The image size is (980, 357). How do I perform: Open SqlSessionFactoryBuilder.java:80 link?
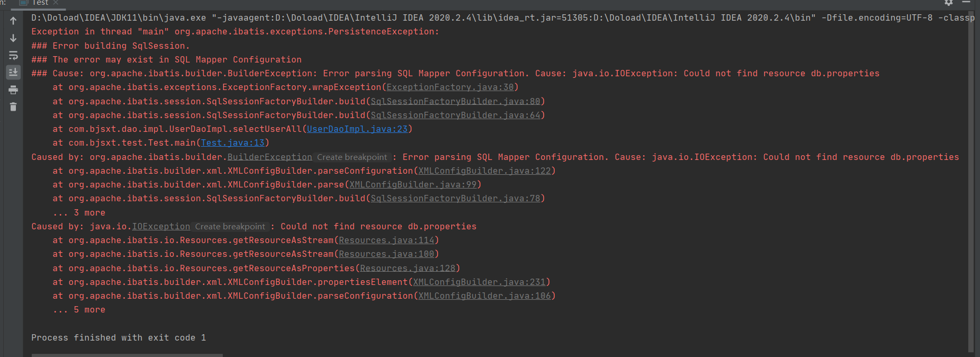pyautogui.click(x=456, y=102)
